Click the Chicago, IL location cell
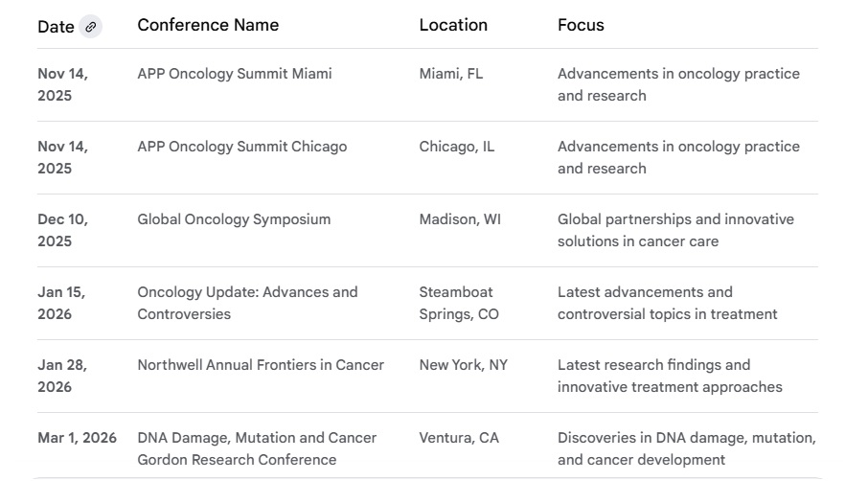868x481 pixels. (x=457, y=147)
